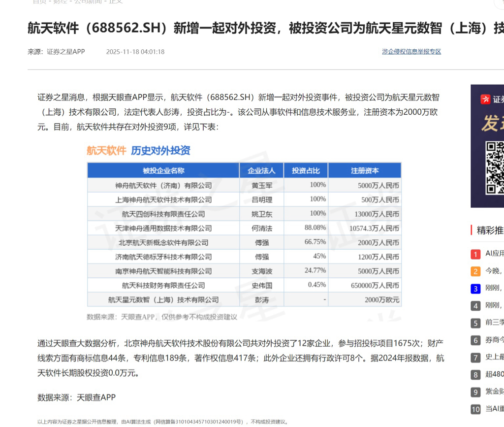
Task: Click the capital value 10574.3万人民币
Action: click(374, 229)
